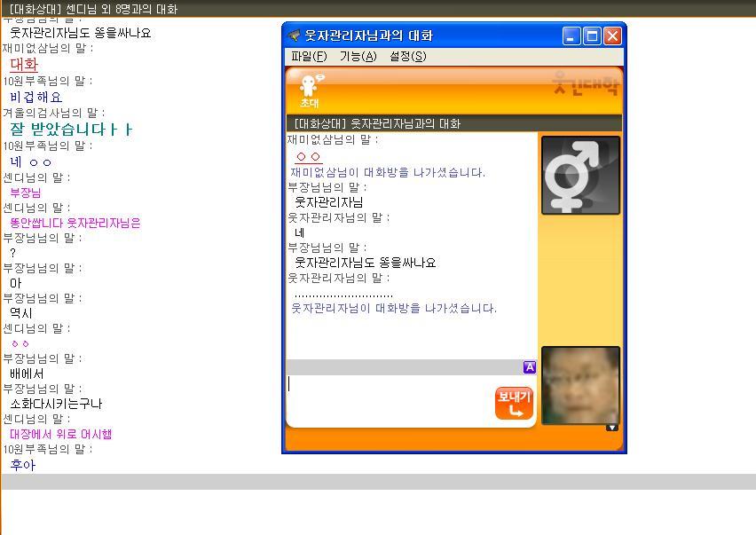Image resolution: width=756 pixels, height=535 pixels.
Task: Click the gender symbol contact avatar
Action: [x=580, y=175]
